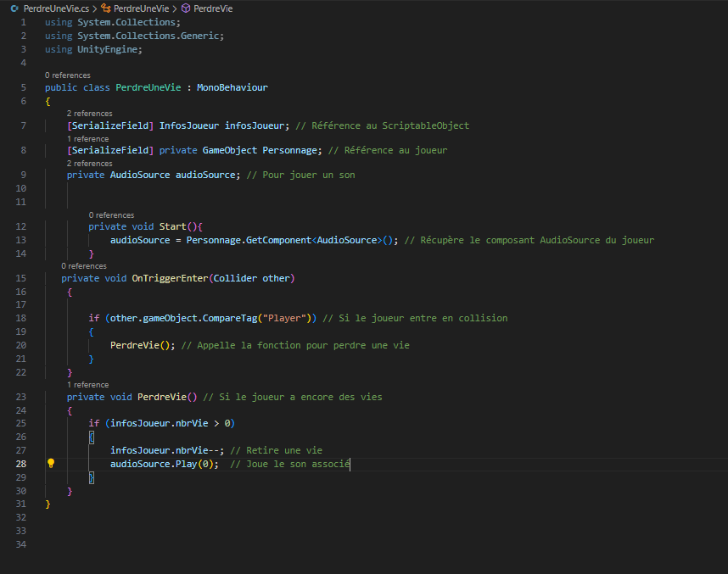The width and height of the screenshot is (728, 574).
Task: Open "0 references" above the Start method
Action: [x=111, y=215]
